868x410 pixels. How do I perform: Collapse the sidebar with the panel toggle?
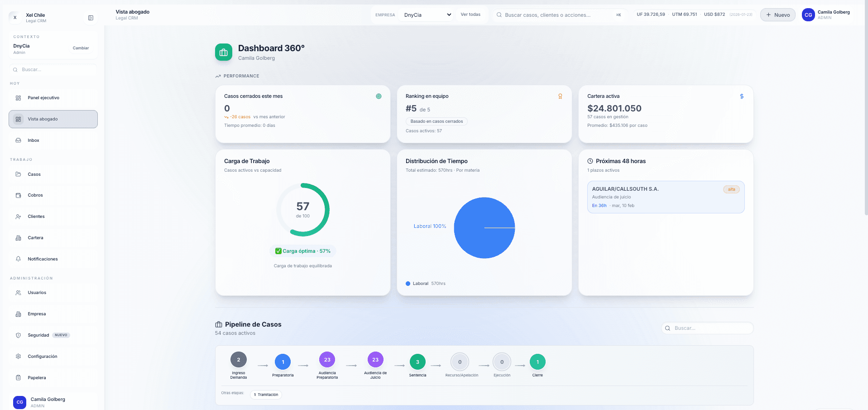(x=91, y=17)
